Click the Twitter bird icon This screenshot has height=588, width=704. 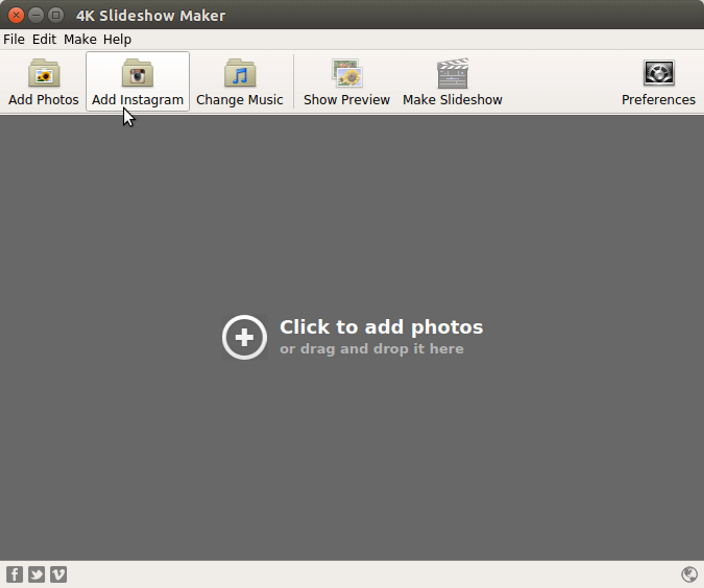36,575
